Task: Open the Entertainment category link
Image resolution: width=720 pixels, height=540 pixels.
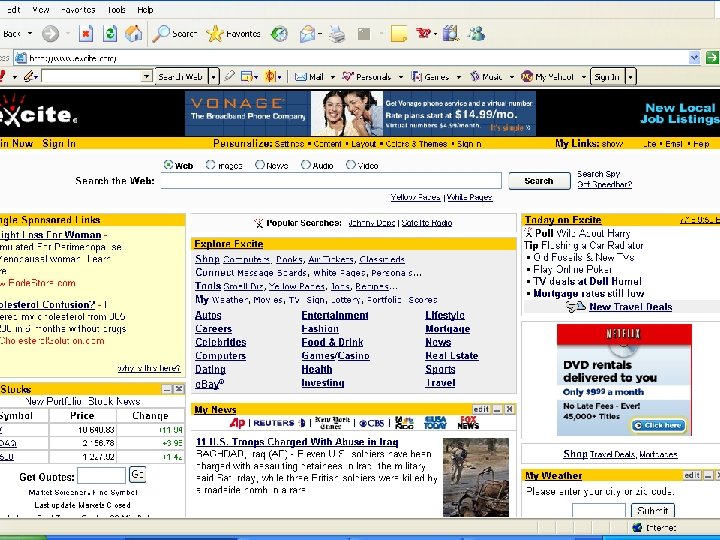Action: click(335, 315)
